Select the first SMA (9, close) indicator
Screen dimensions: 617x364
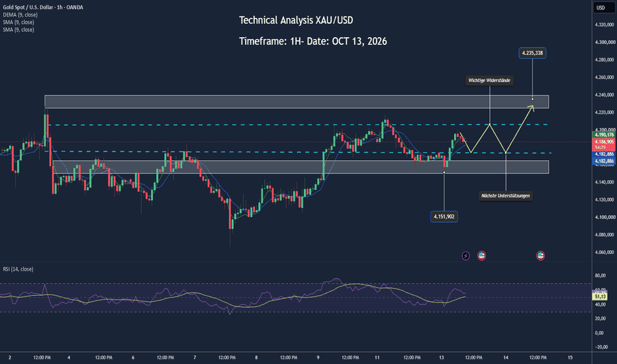(x=19, y=22)
